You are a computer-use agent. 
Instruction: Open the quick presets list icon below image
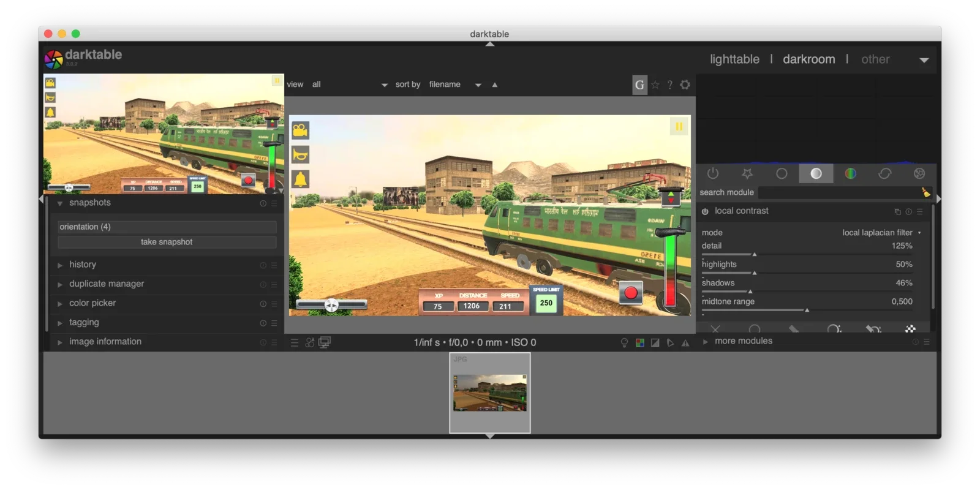click(294, 343)
